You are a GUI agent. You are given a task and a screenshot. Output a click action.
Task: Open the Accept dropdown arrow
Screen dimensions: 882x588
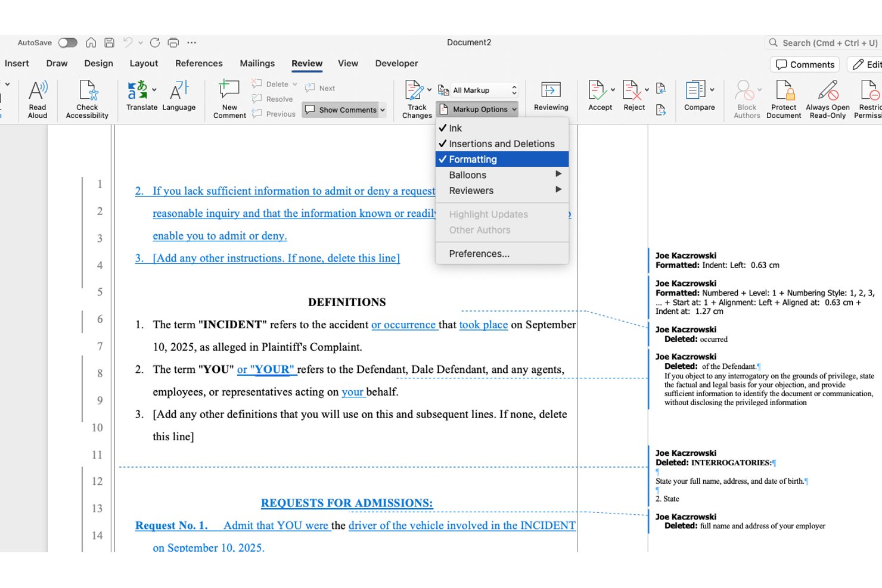tap(613, 90)
